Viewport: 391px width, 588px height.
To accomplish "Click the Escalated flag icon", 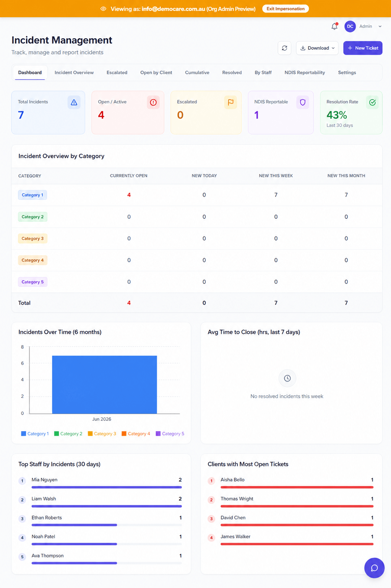I will (x=230, y=102).
